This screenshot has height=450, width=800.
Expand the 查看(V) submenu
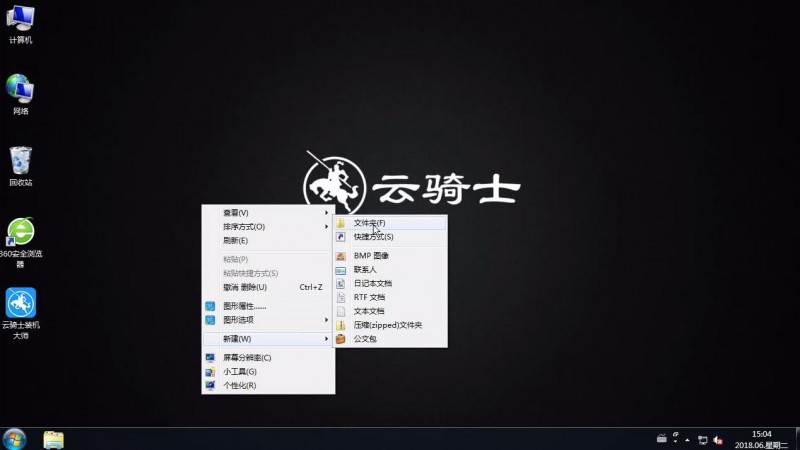268,213
